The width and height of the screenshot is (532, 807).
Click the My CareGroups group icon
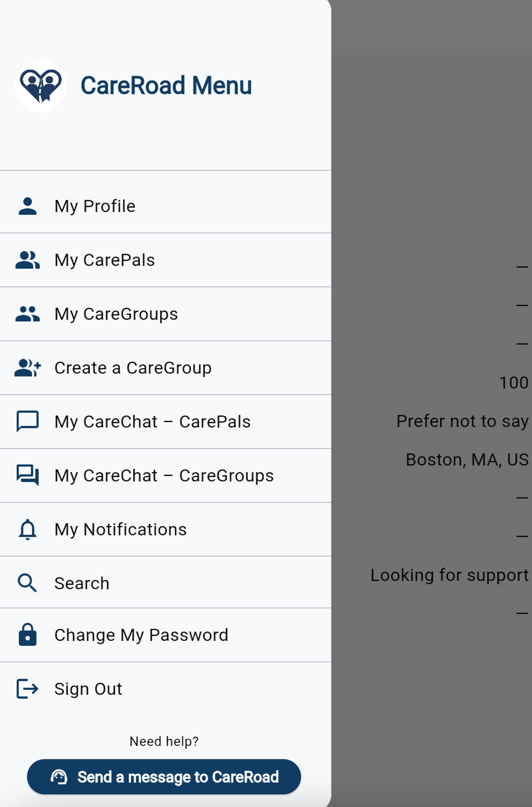(x=28, y=314)
